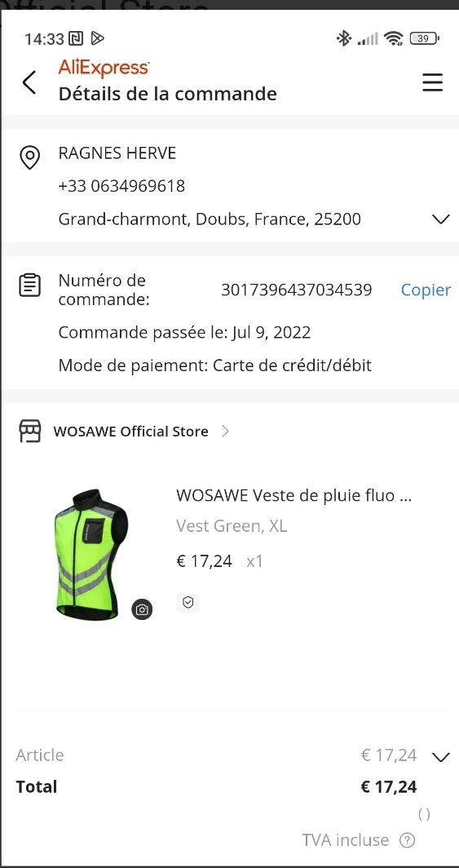
Task: Tap the back arrow icon
Action: click(x=29, y=82)
